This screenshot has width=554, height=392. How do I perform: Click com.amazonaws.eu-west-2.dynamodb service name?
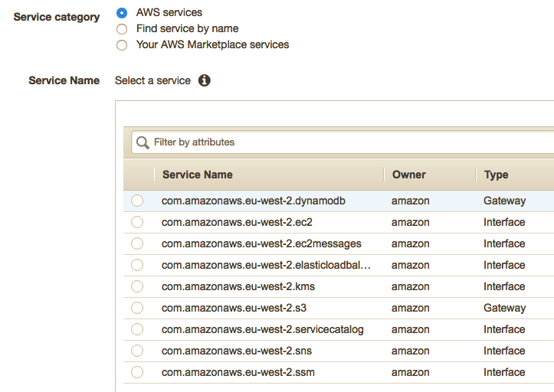pos(254,201)
